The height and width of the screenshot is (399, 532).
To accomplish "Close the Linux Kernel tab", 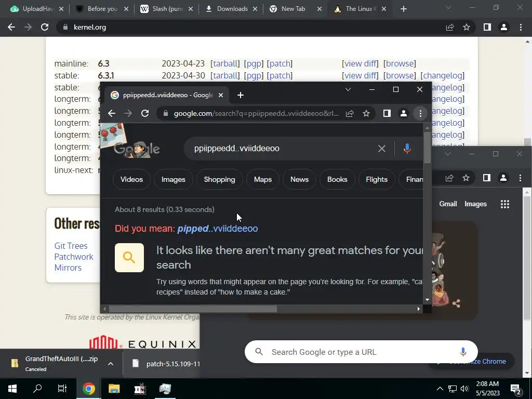I will (384, 9).
